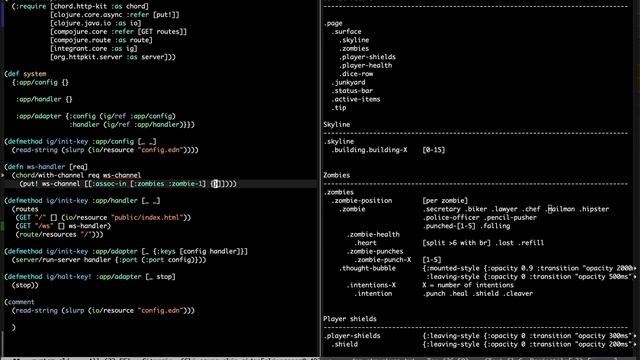This screenshot has height=360, width=640.
Task: Click ".cleaver" intention class
Action: 518,293
